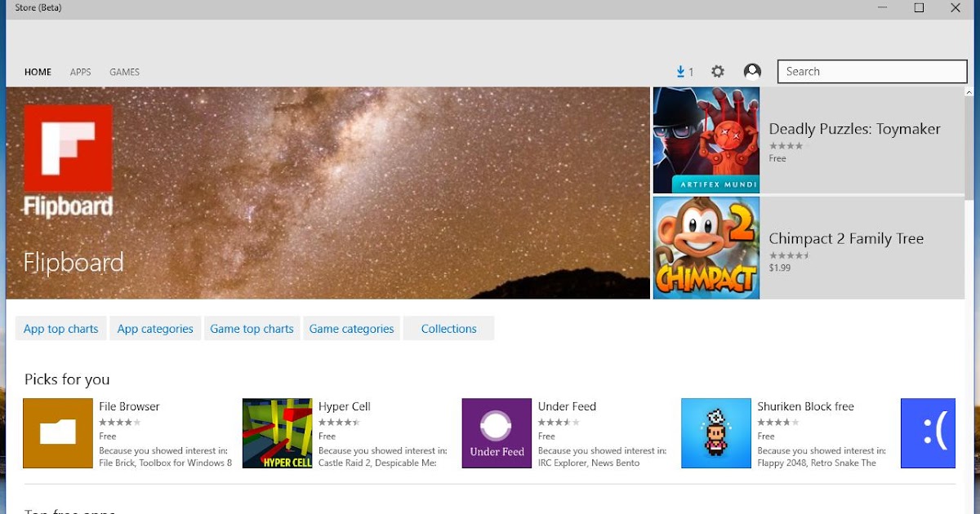980x514 pixels.
Task: Click inside the Search box
Action: click(x=872, y=72)
